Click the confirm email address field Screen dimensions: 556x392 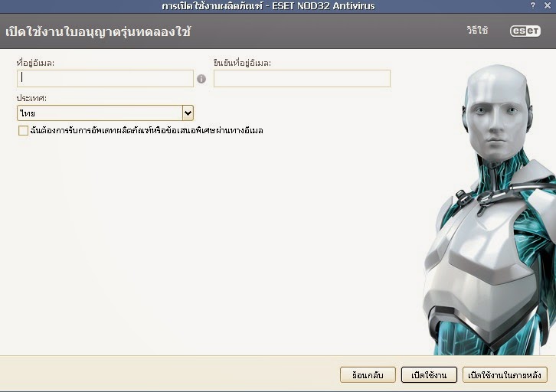tap(302, 78)
